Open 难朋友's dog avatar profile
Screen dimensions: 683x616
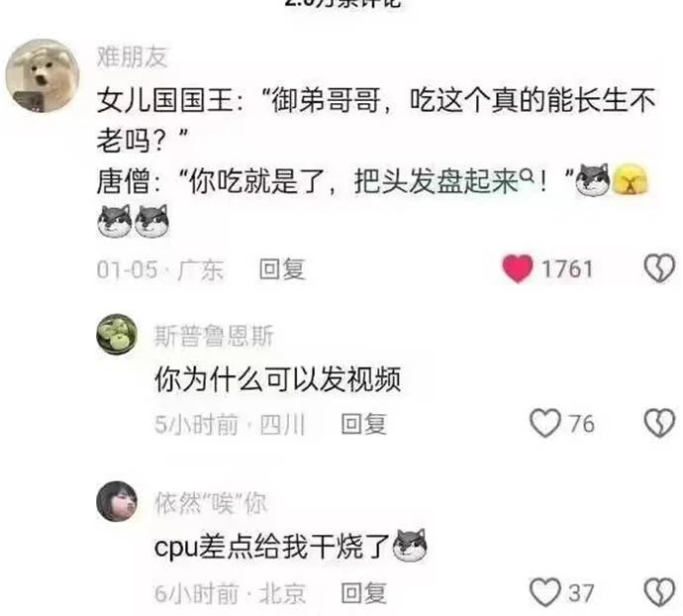click(43, 75)
